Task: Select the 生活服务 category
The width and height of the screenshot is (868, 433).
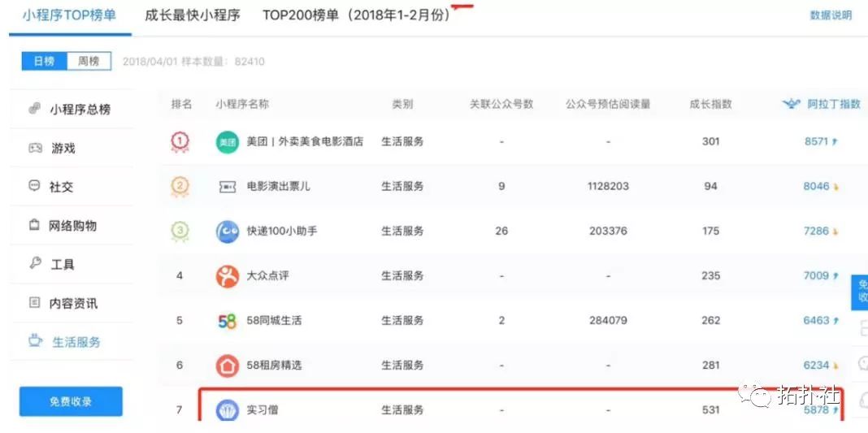Action: tap(76, 342)
